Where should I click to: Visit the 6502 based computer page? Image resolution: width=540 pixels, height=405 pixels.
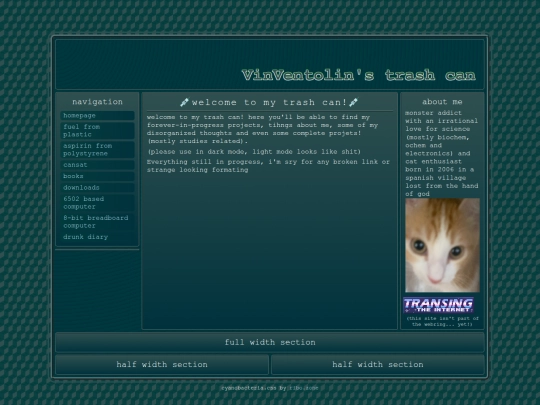pos(97,203)
